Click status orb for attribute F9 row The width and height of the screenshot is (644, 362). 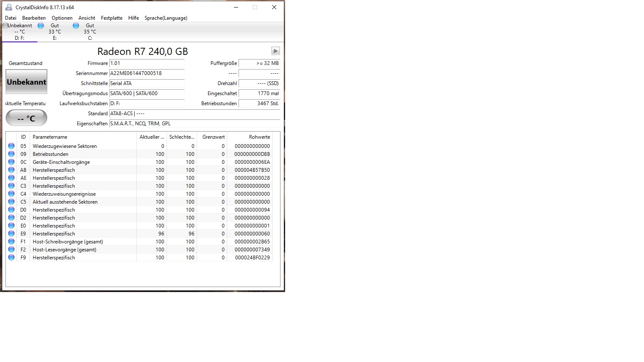pos(11,258)
